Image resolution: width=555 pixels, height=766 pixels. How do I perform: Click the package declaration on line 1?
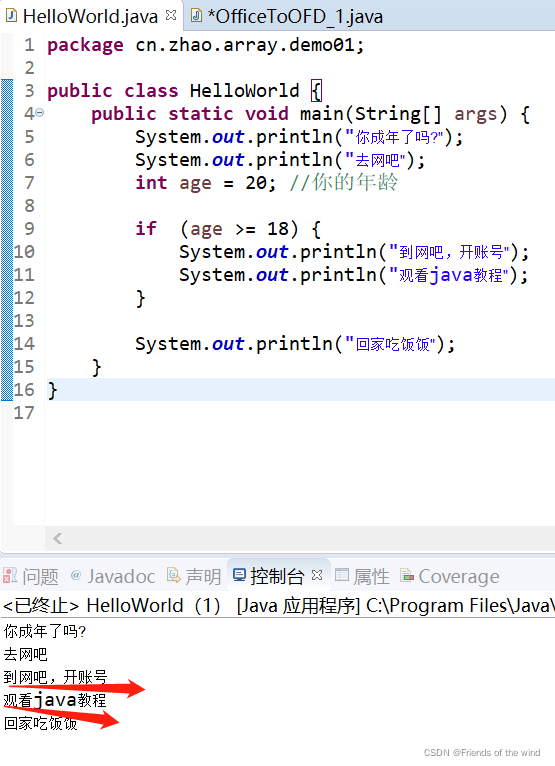click(x=205, y=45)
